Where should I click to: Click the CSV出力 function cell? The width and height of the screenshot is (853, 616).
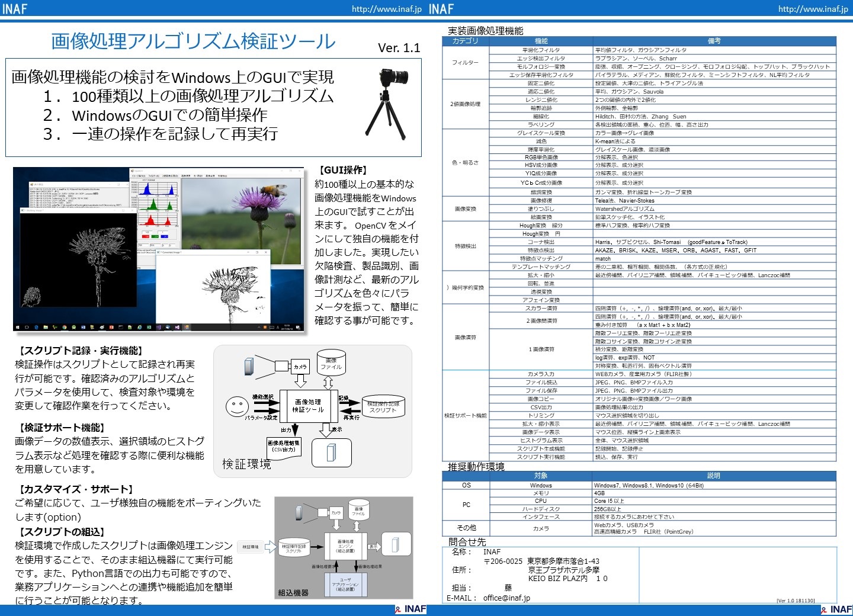click(x=541, y=407)
